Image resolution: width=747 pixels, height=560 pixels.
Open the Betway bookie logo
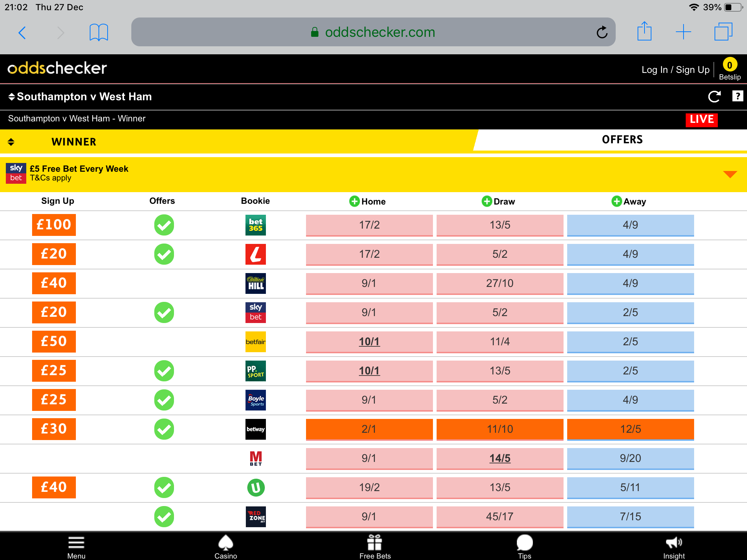256,429
